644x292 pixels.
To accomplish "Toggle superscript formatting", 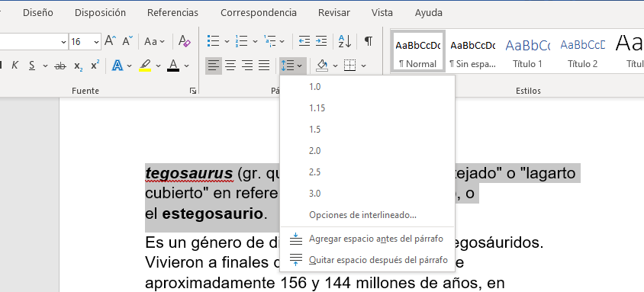I will pos(95,66).
